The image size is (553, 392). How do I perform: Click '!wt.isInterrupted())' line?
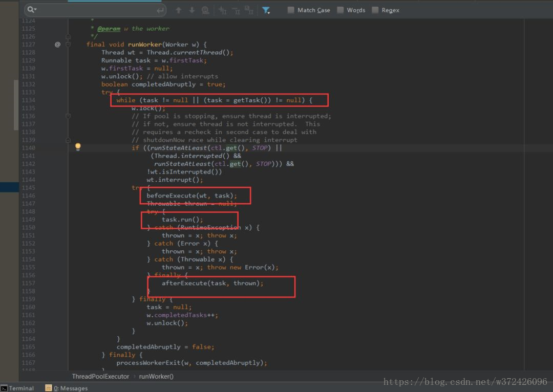[x=184, y=171]
